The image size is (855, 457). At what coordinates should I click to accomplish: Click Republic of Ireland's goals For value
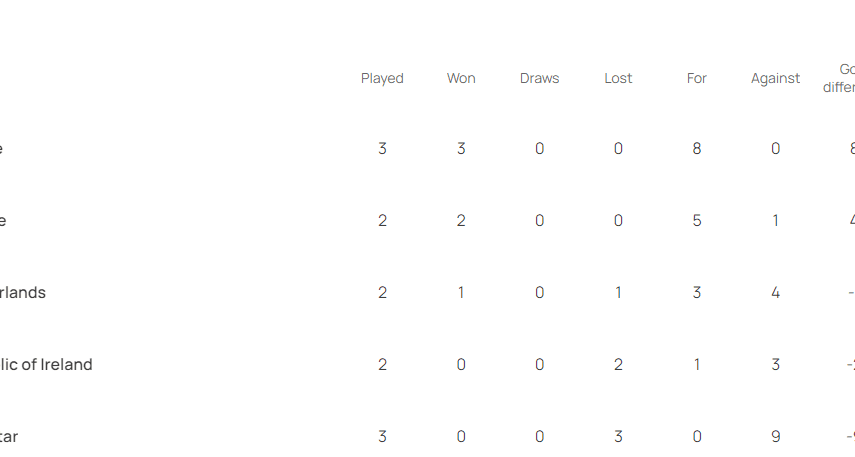(x=697, y=365)
